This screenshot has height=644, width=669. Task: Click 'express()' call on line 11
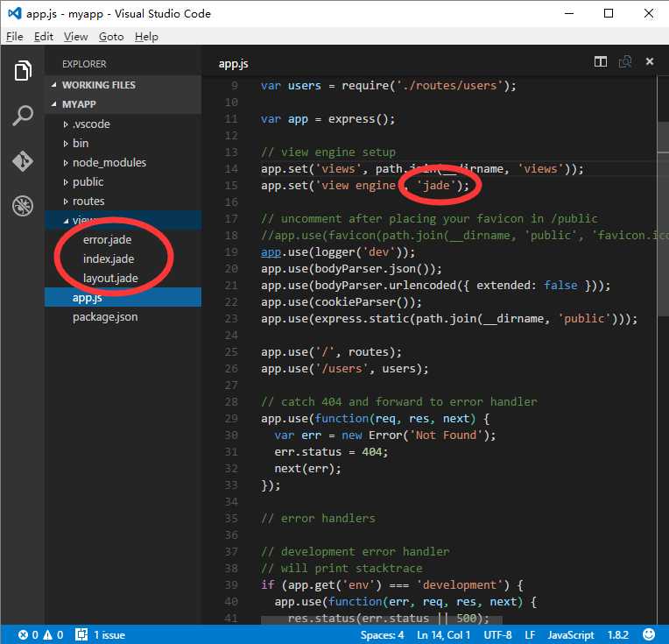pos(358,118)
